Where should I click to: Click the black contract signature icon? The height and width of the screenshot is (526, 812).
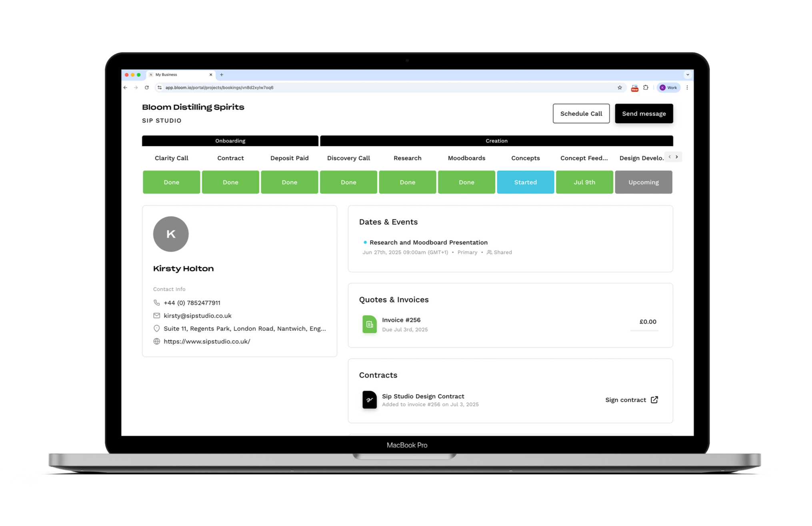point(369,400)
